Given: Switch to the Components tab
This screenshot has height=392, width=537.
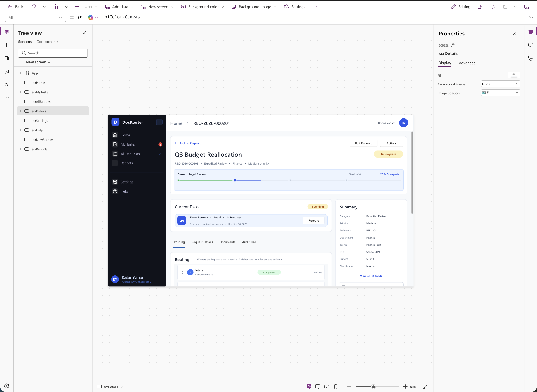Looking at the screenshot, I should 47,42.
